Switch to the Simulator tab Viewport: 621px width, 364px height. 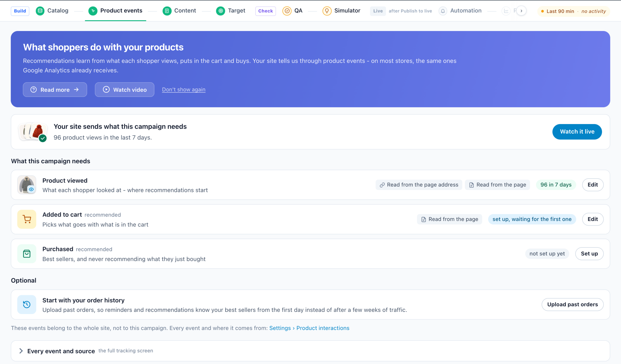(x=347, y=11)
